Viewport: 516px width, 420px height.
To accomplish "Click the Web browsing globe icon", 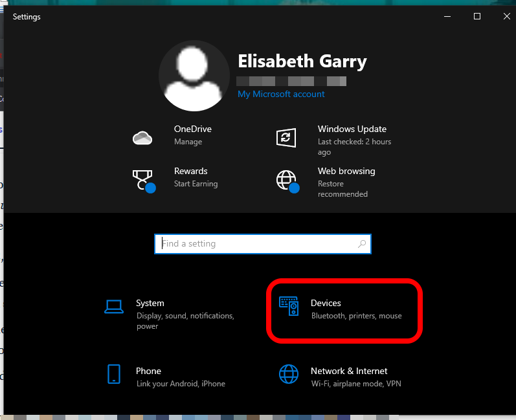I will pyautogui.click(x=287, y=180).
